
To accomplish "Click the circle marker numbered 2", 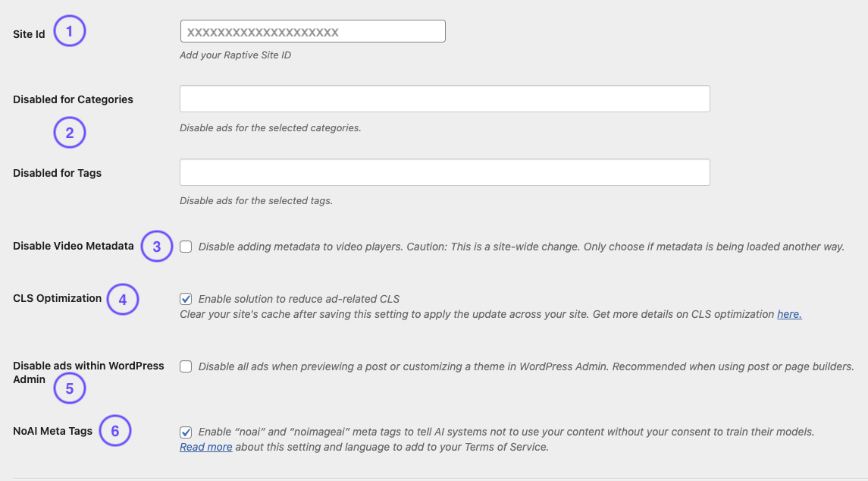I will click(x=70, y=134).
